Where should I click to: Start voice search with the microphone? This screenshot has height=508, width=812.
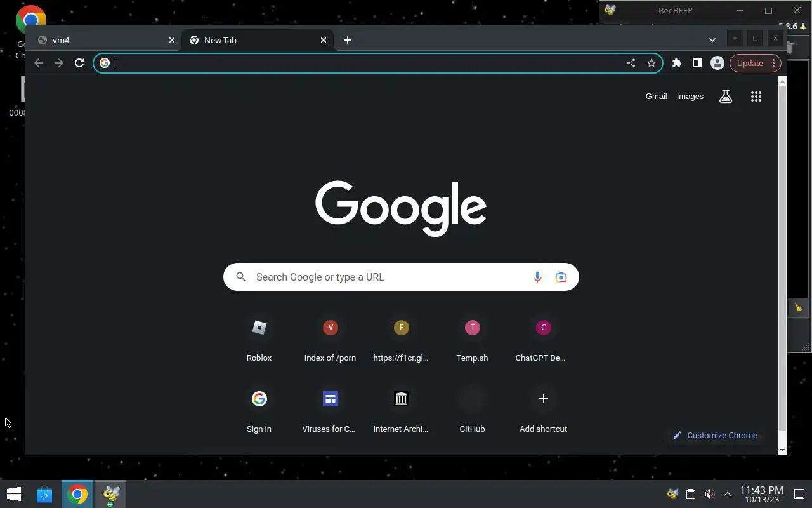(537, 277)
